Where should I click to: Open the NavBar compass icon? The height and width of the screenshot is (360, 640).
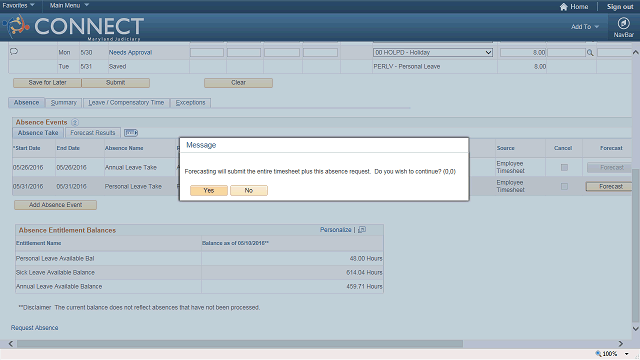click(x=623, y=23)
